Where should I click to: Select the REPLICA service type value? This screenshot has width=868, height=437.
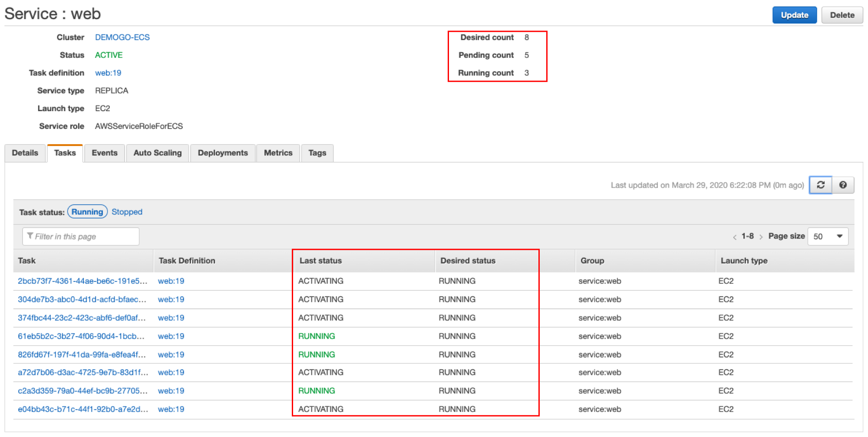click(112, 91)
